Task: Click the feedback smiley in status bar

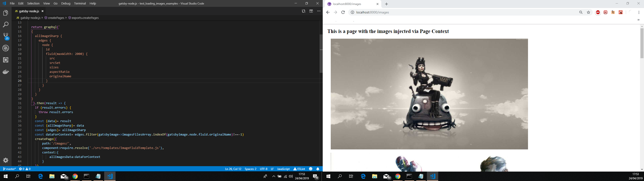Action: (310, 169)
